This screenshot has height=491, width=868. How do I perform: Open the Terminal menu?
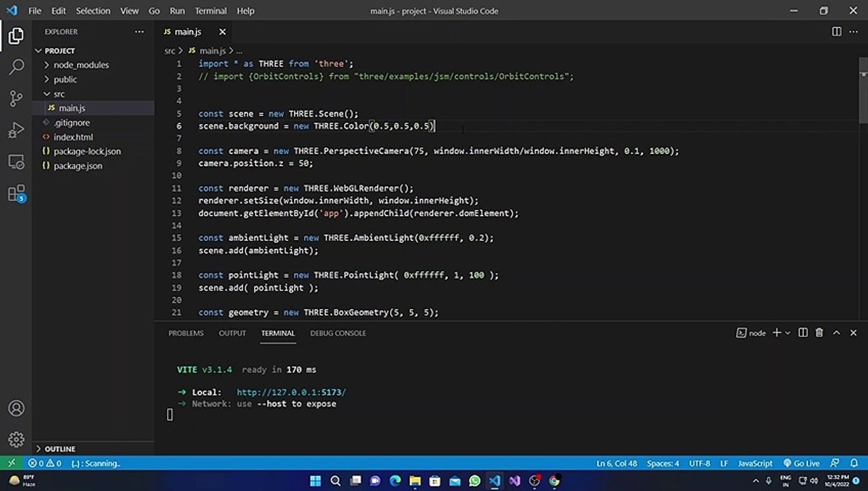pyautogui.click(x=210, y=10)
